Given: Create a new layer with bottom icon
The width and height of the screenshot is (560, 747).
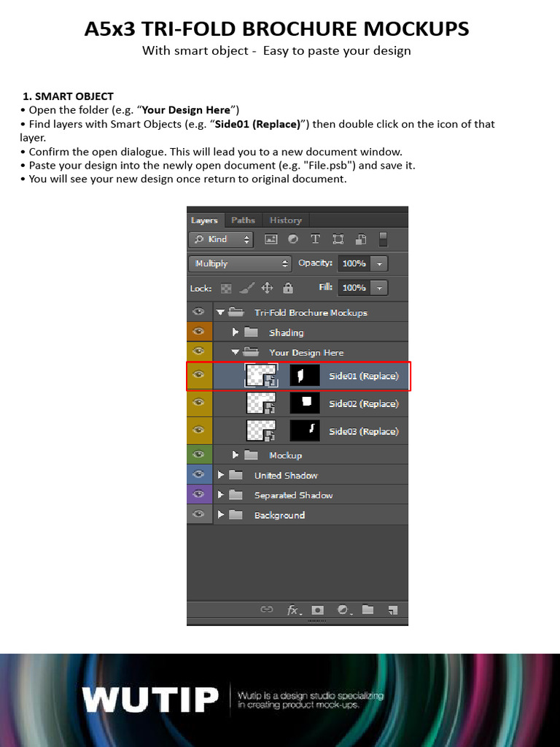Looking at the screenshot, I should [x=393, y=610].
